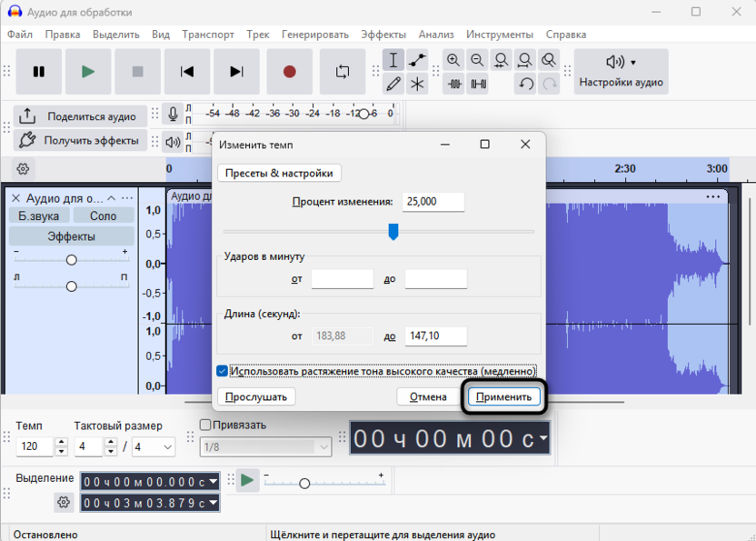The image size is (756, 541).
Task: Select the Envelope tool
Action: (417, 60)
